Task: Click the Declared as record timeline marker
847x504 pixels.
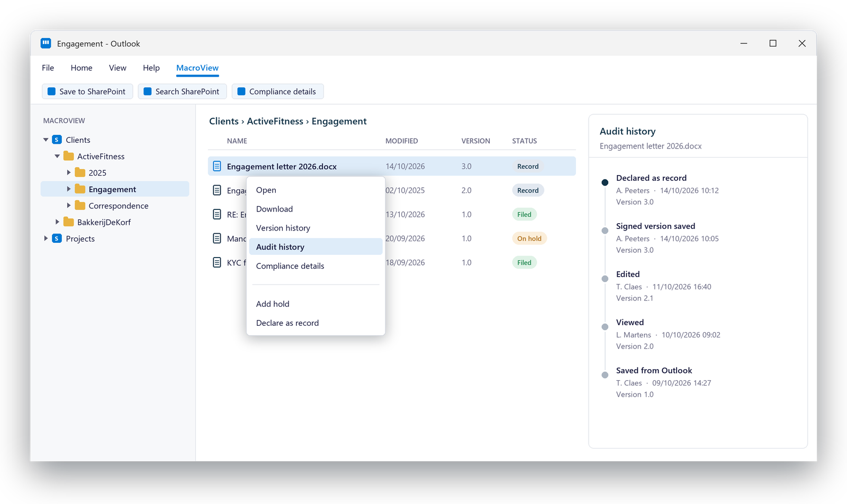Action: [x=605, y=182]
